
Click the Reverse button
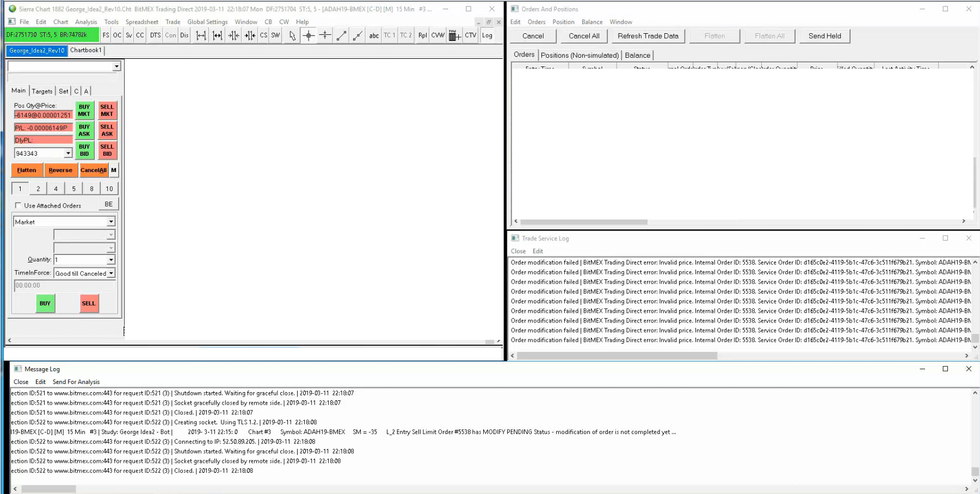(60, 170)
